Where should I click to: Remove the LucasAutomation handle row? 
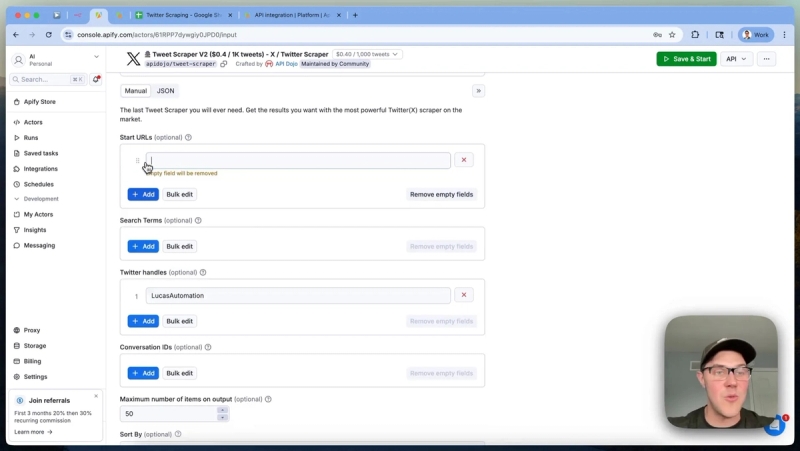(464, 295)
